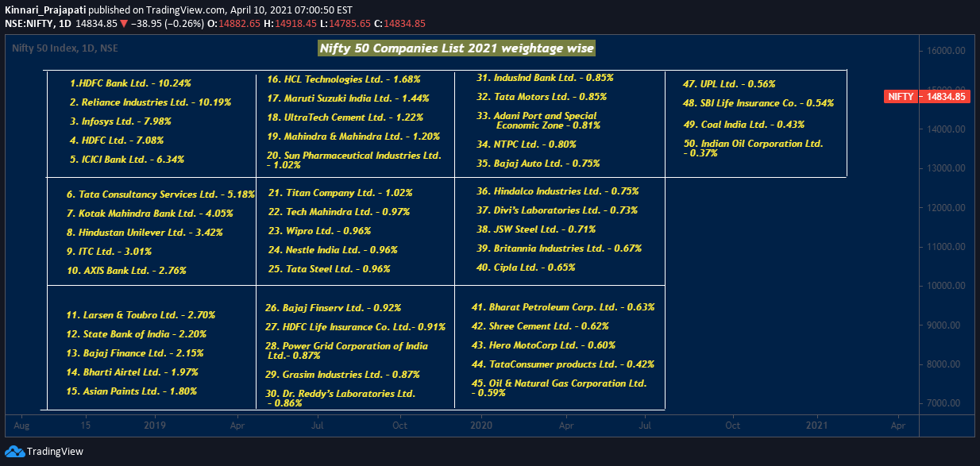Screen dimensions: 980x466
Task: Select Kotak Mahindra Bank Ltd. - 4.05%
Action: tap(150, 214)
